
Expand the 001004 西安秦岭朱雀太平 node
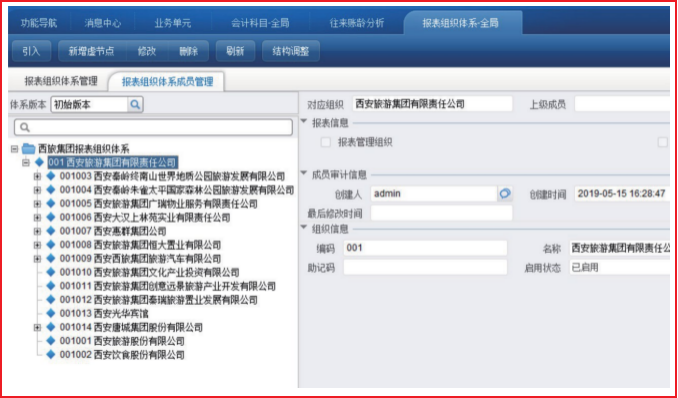(37, 190)
